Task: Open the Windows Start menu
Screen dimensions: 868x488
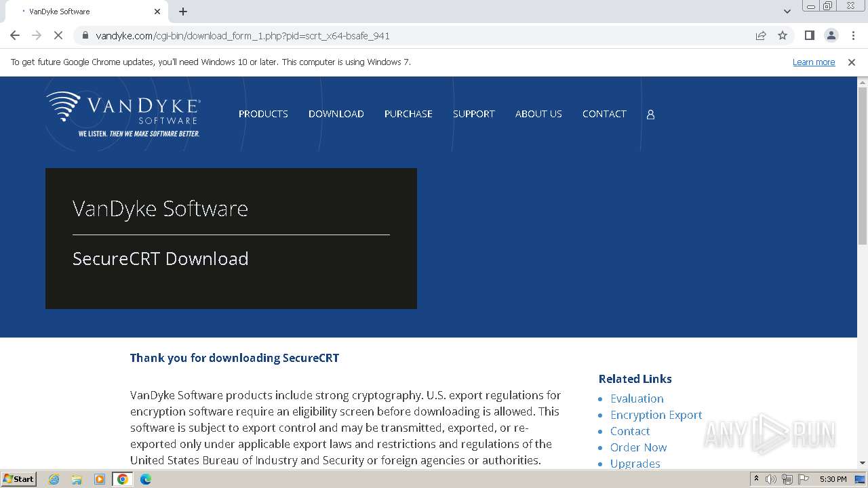Action: click(18, 479)
